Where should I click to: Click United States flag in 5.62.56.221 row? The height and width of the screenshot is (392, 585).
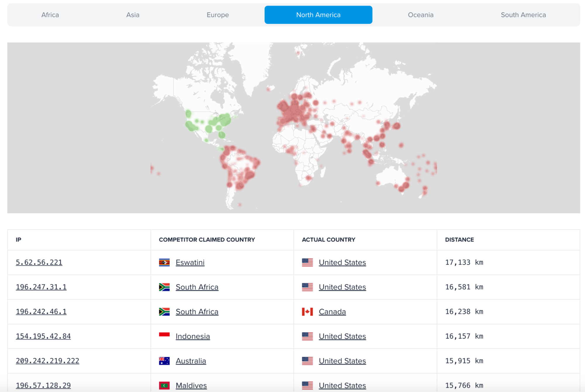click(307, 262)
